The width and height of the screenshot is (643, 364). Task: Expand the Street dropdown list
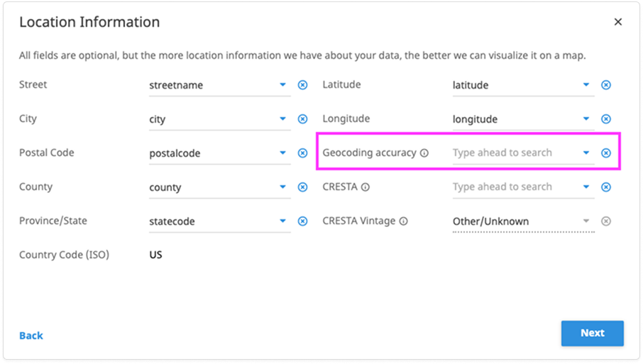282,85
